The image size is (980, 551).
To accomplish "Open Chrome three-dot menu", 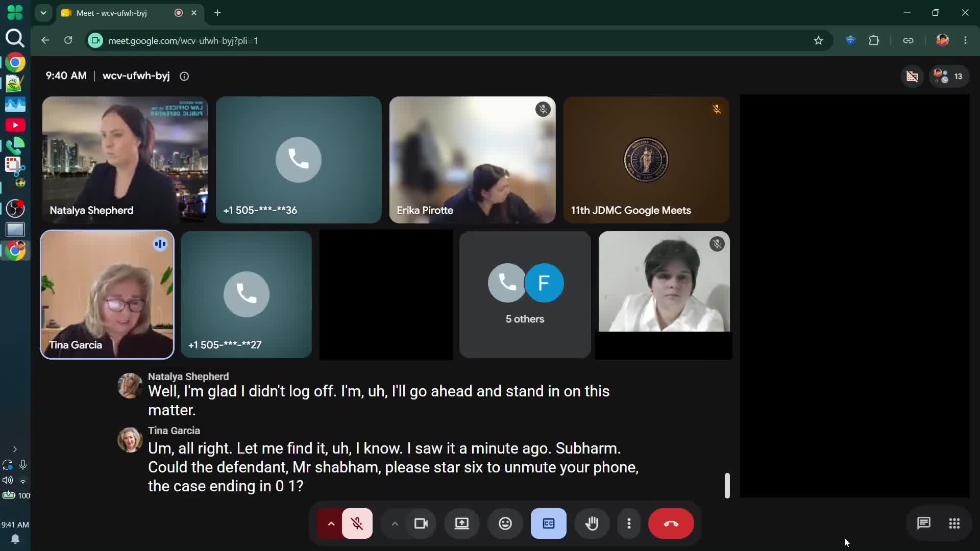I will point(965,40).
